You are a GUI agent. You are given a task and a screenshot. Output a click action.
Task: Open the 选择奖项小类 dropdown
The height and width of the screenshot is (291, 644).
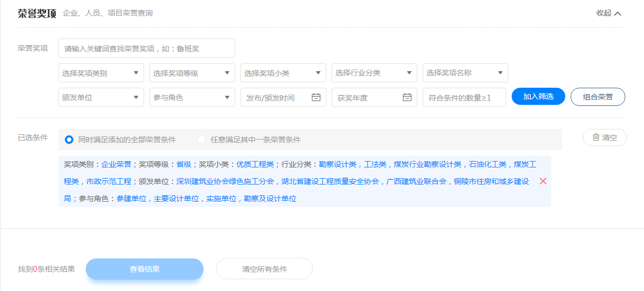(283, 73)
